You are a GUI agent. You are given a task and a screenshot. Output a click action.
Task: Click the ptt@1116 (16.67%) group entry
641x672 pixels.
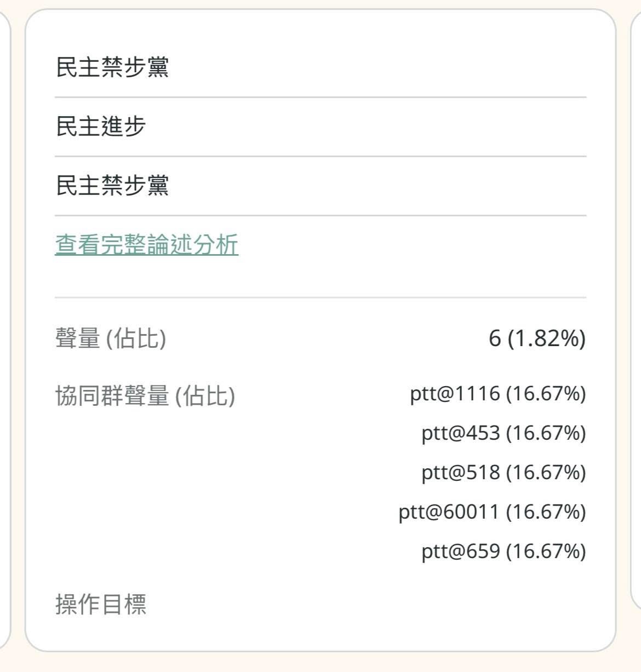[x=497, y=394]
